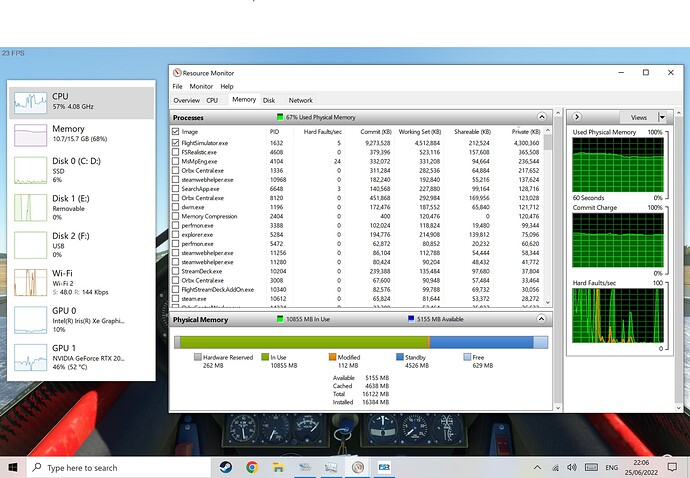The image size is (690, 478).
Task: Switch to the Disk tab
Action: pyautogui.click(x=269, y=100)
